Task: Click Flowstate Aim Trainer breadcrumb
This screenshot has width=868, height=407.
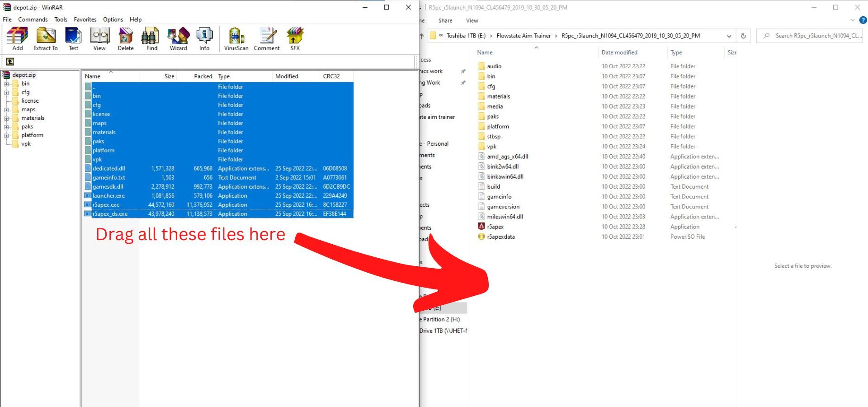Action: [x=524, y=36]
